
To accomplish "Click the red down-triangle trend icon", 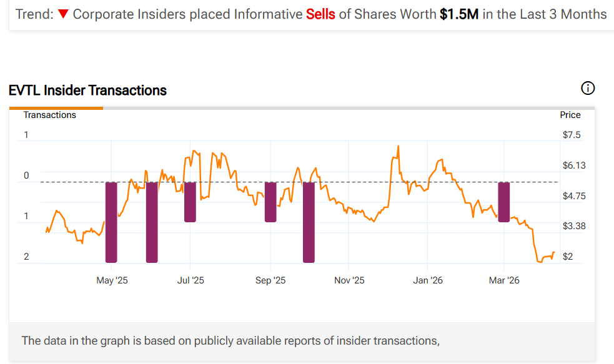I will click(x=63, y=14).
